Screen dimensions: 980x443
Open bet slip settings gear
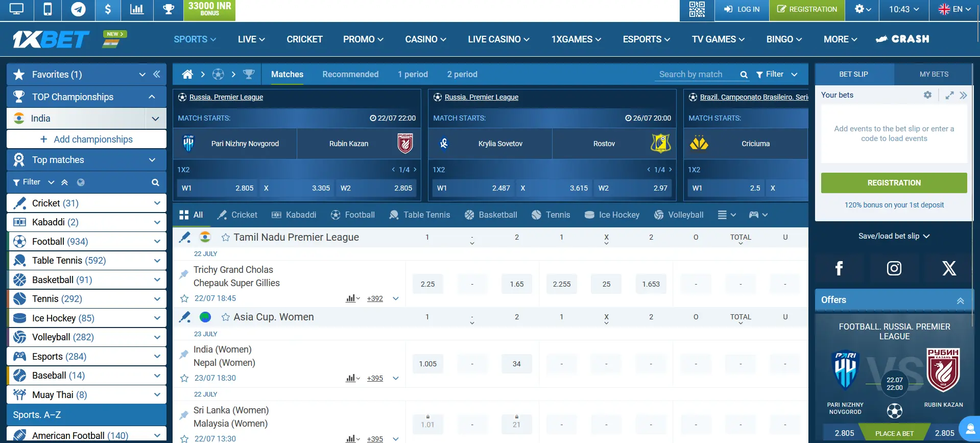(x=927, y=95)
